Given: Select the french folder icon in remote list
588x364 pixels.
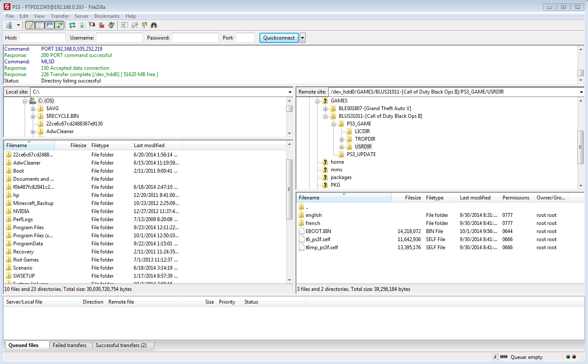Looking at the screenshot, I should (301, 223).
